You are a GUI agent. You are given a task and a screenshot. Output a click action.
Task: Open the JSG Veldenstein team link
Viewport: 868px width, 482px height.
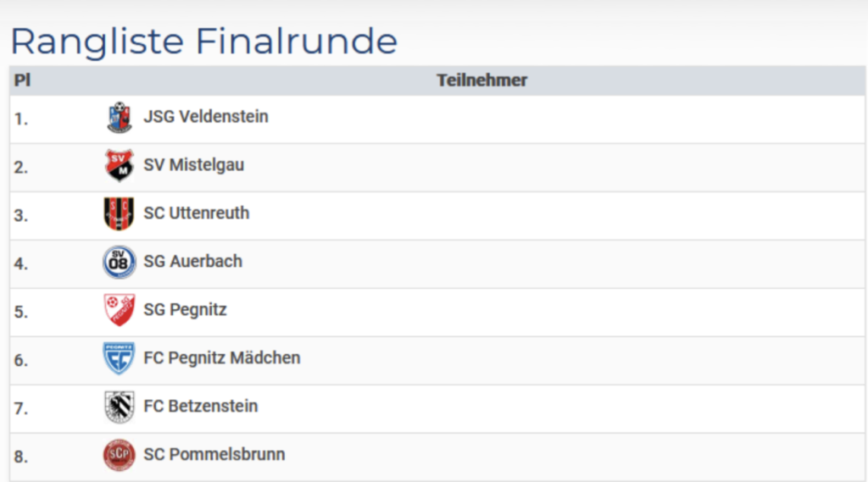(x=206, y=117)
